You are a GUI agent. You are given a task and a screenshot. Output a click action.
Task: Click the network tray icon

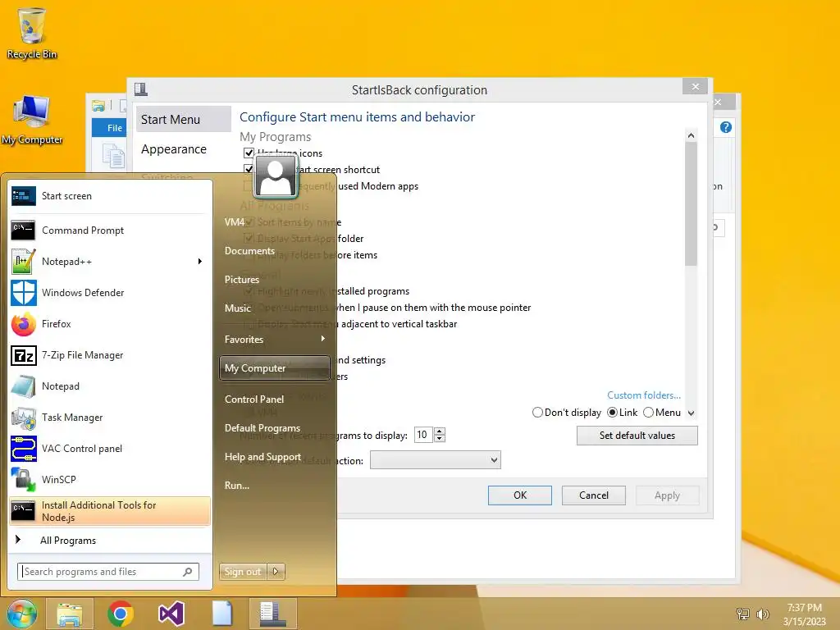click(x=743, y=614)
